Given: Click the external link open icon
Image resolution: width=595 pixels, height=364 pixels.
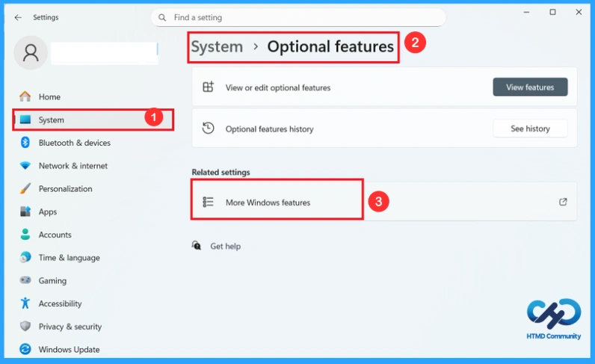Looking at the screenshot, I should (x=563, y=202).
